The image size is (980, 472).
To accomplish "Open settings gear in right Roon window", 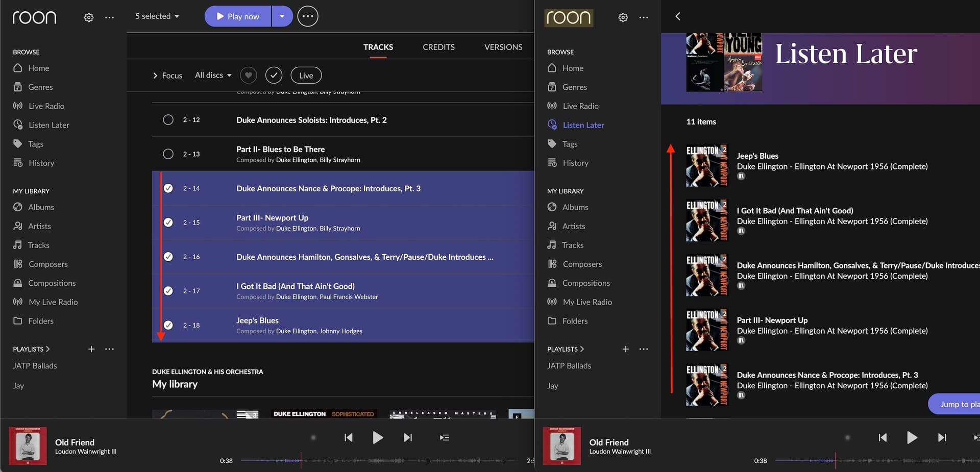I will [x=623, y=17].
